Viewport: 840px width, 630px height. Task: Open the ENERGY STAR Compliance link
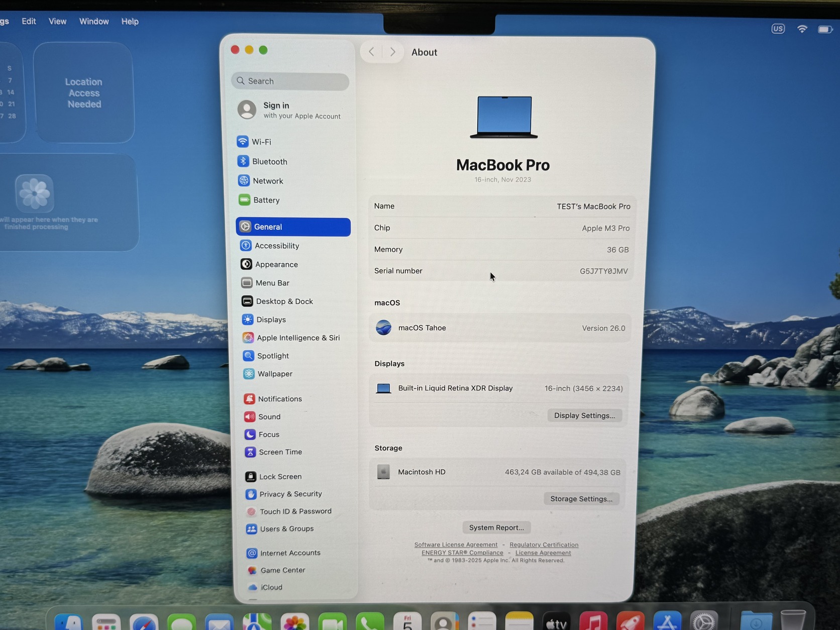click(x=462, y=553)
